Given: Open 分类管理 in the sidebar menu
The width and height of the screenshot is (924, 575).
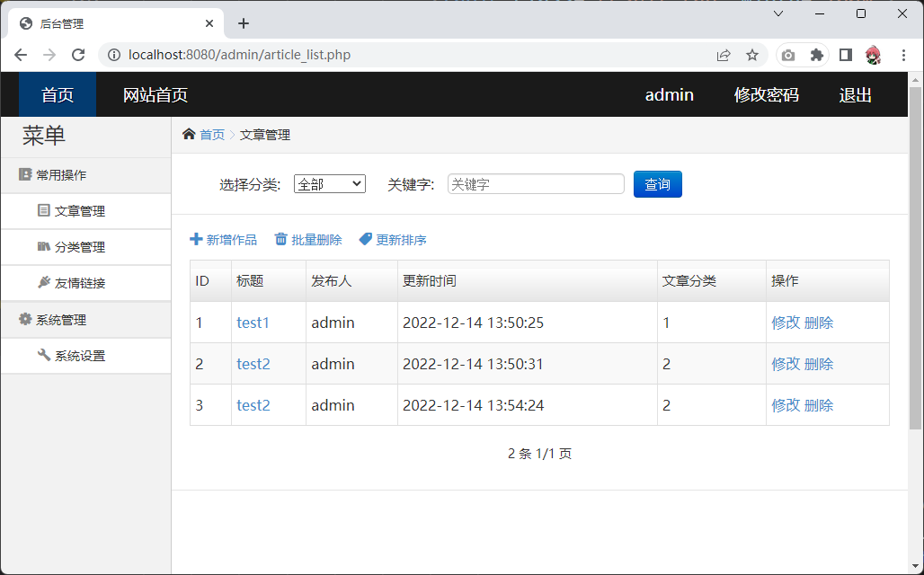Looking at the screenshot, I should (x=79, y=247).
